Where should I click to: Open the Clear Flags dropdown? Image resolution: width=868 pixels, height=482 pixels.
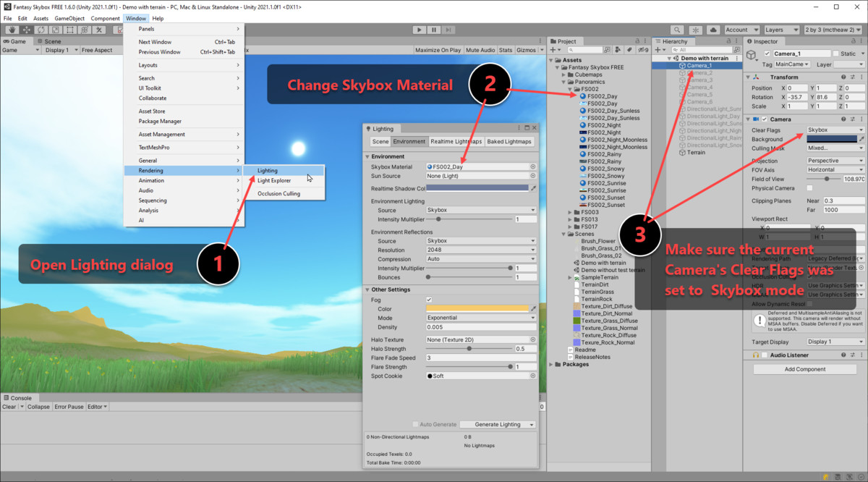835,130
